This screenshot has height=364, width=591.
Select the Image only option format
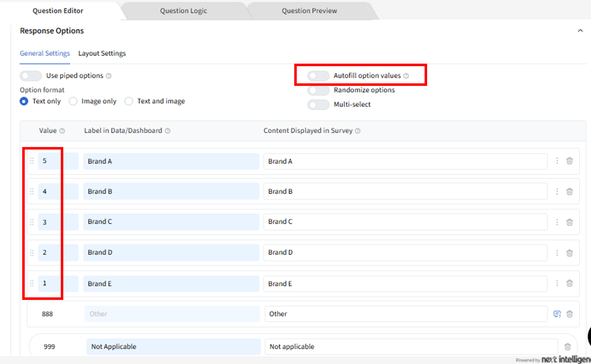[73, 101]
